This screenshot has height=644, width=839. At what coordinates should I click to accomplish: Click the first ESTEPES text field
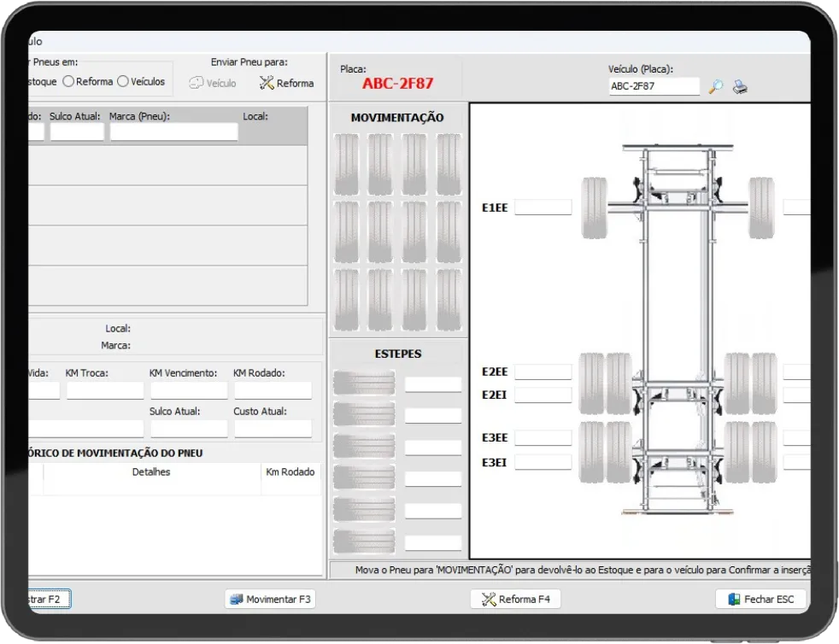pos(433,384)
